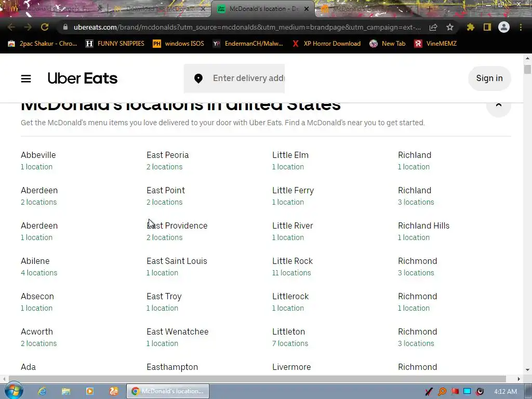
Task: Click the delivery address pin icon
Action: 198,78
